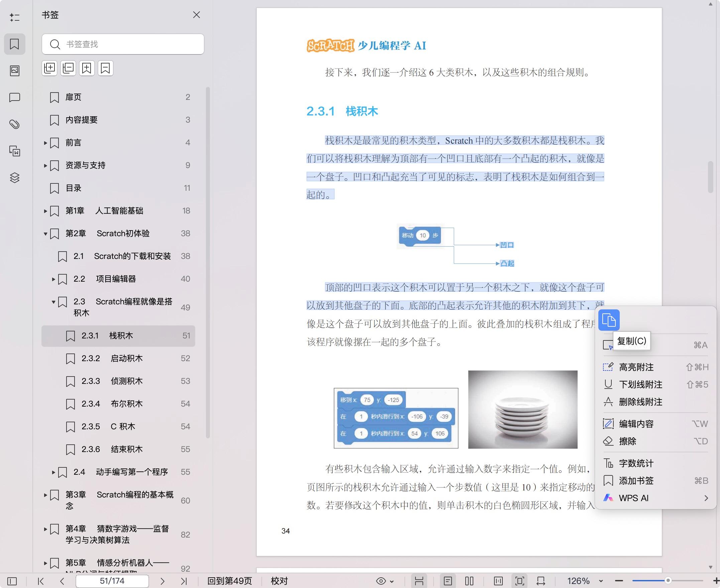Jump to the first page

pyautogui.click(x=41, y=581)
